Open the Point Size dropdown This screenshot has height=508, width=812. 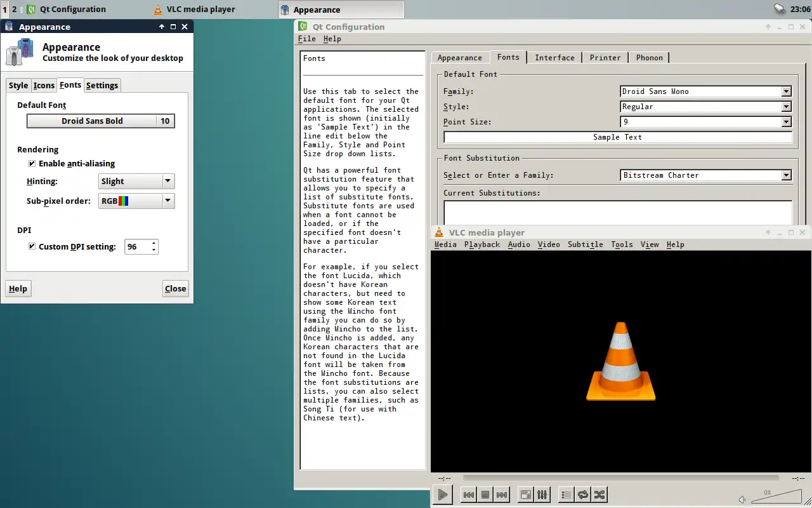(x=706, y=122)
